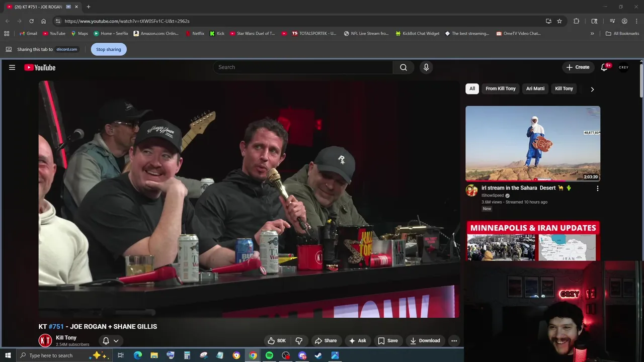The image size is (644, 362).
Task: Open Windows Start menu
Action: click(x=8, y=355)
